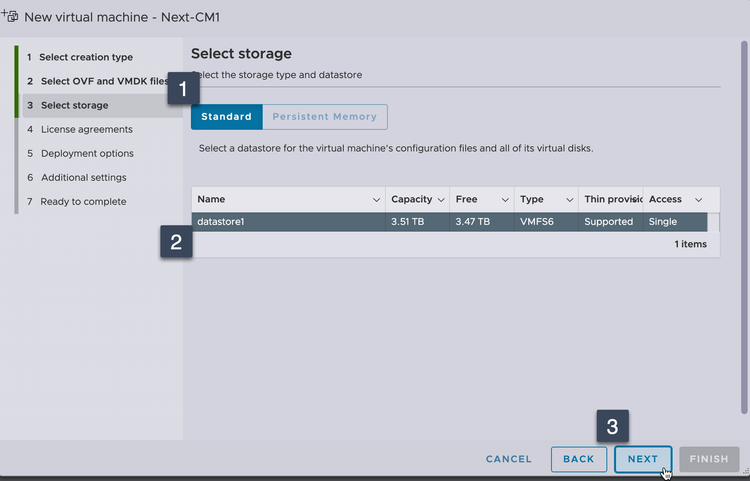The height and width of the screenshot is (481, 750).
Task: Open the Capacity column sort chevron
Action: [441, 200]
